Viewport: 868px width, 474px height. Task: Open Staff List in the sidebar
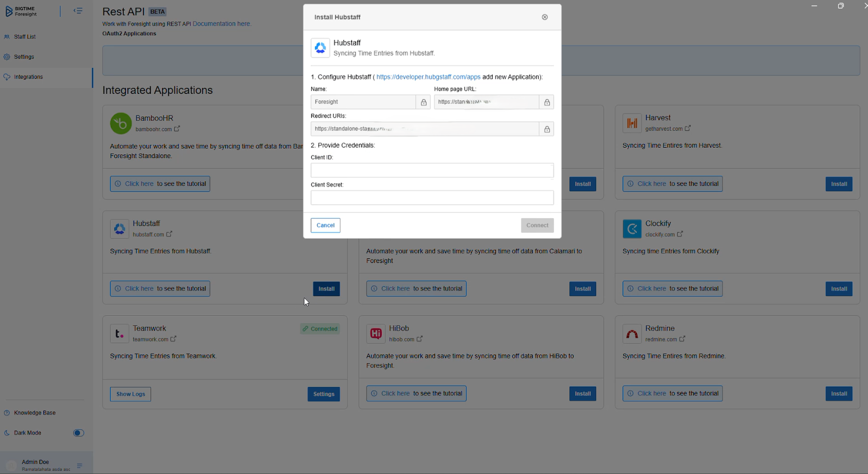(24, 37)
